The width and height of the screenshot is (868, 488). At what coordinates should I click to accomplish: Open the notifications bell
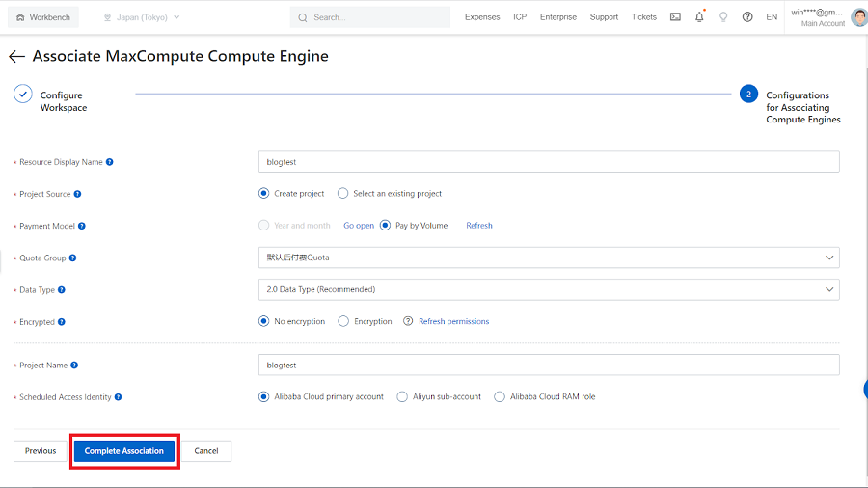point(699,17)
